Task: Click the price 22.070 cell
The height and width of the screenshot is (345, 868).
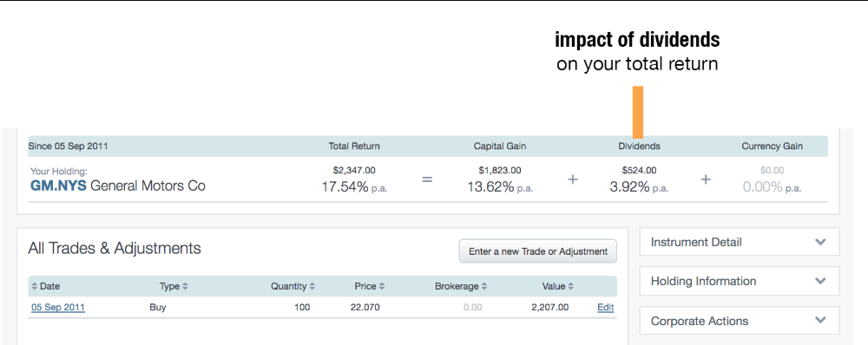Action: point(365,308)
